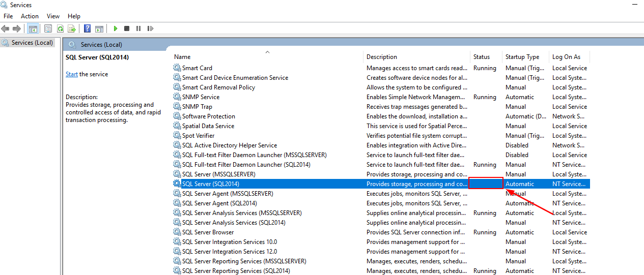
Task: Open the Help toolbar icon
Action: 88,29
